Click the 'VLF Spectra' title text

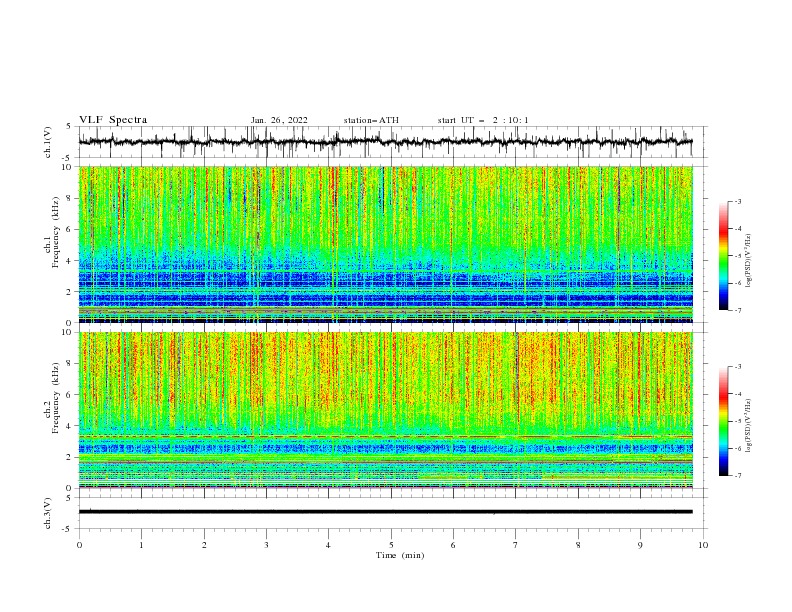point(113,120)
